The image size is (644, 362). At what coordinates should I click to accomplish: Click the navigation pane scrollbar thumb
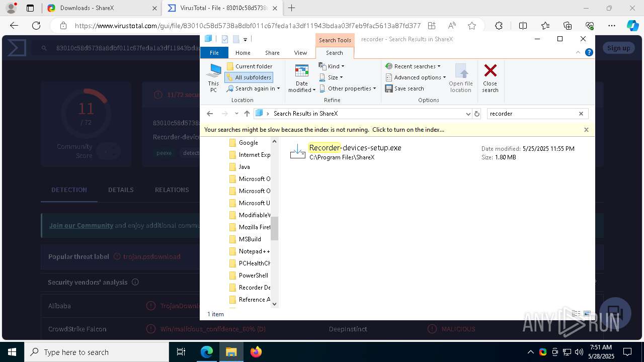click(x=274, y=228)
